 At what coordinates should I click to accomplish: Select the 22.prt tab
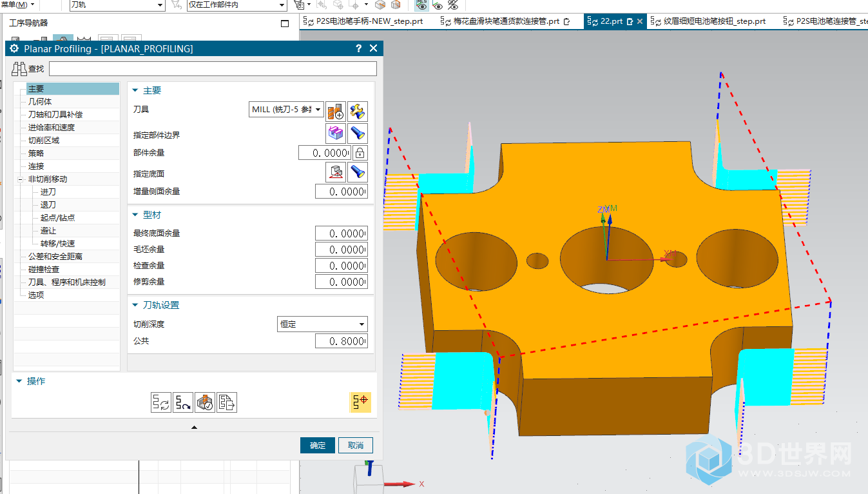pyautogui.click(x=611, y=21)
